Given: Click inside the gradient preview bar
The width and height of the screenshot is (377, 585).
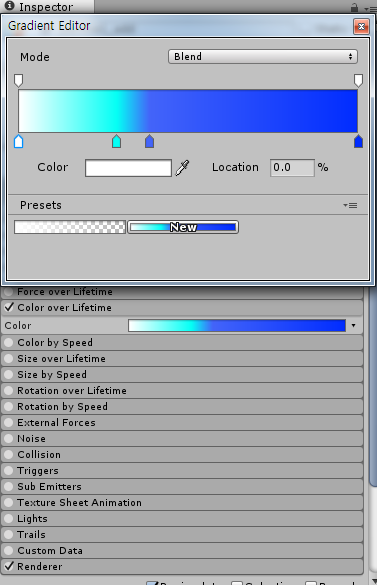Looking at the screenshot, I should point(188,111).
